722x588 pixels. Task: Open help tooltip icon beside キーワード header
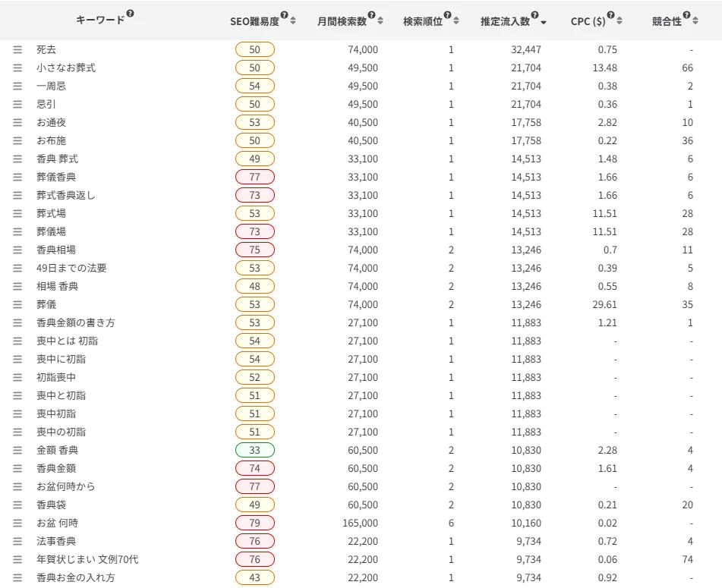click(131, 14)
